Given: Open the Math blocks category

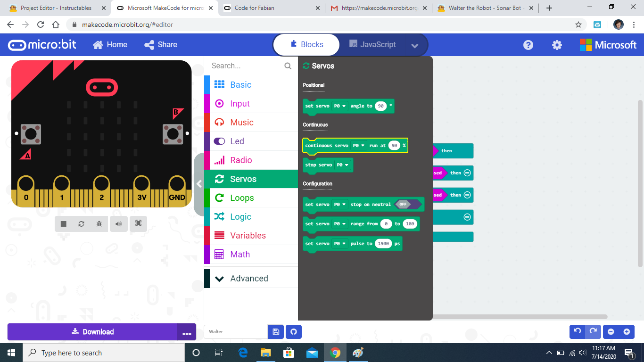Looking at the screenshot, I should pyautogui.click(x=251, y=255).
